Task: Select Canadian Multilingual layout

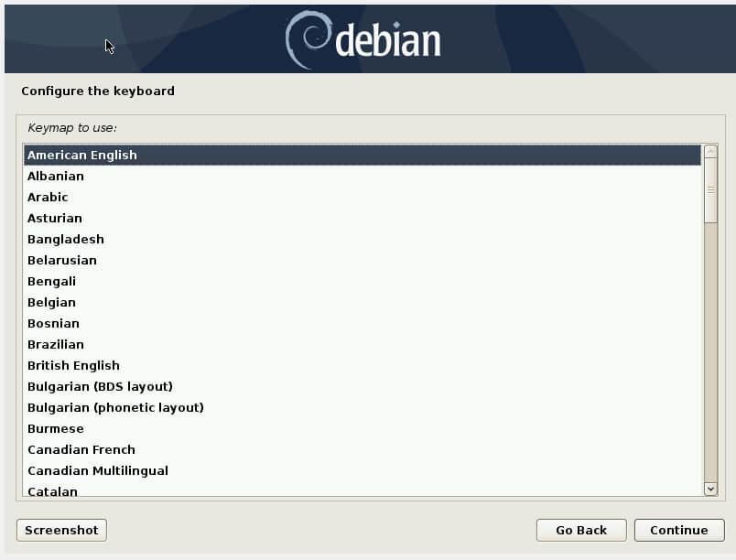Action: pos(98,470)
